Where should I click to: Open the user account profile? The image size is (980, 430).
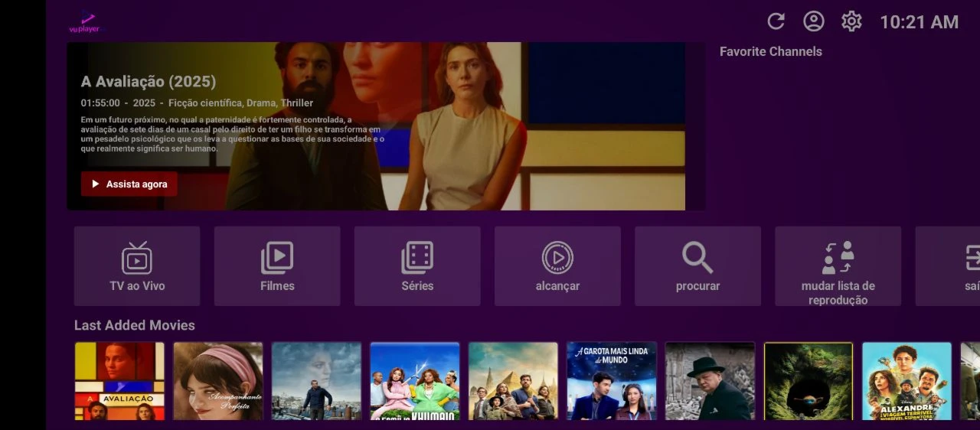[813, 21]
